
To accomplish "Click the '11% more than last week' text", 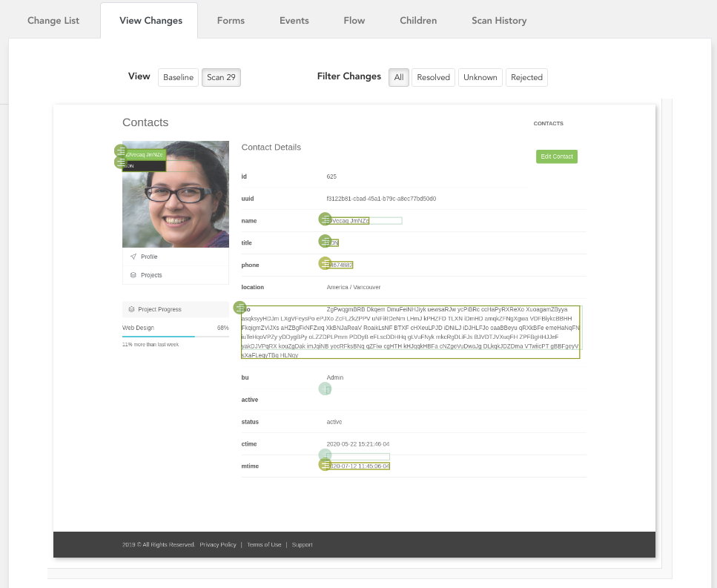I will (151, 345).
